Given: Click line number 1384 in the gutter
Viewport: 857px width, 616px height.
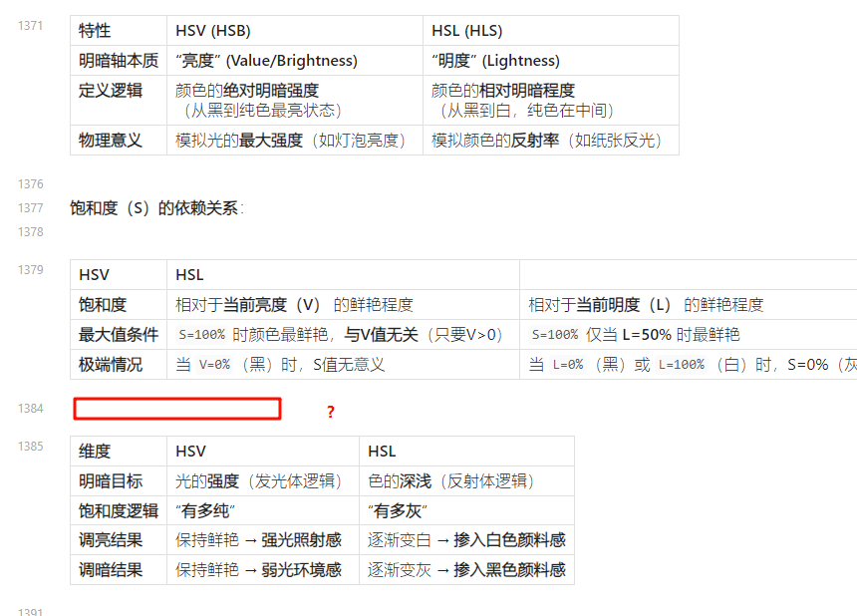Looking at the screenshot, I should pyautogui.click(x=30, y=409).
